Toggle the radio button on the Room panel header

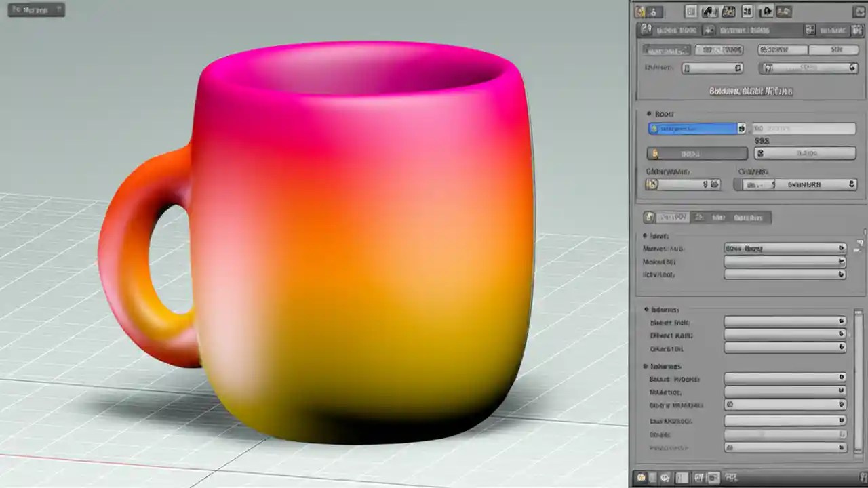click(x=648, y=114)
